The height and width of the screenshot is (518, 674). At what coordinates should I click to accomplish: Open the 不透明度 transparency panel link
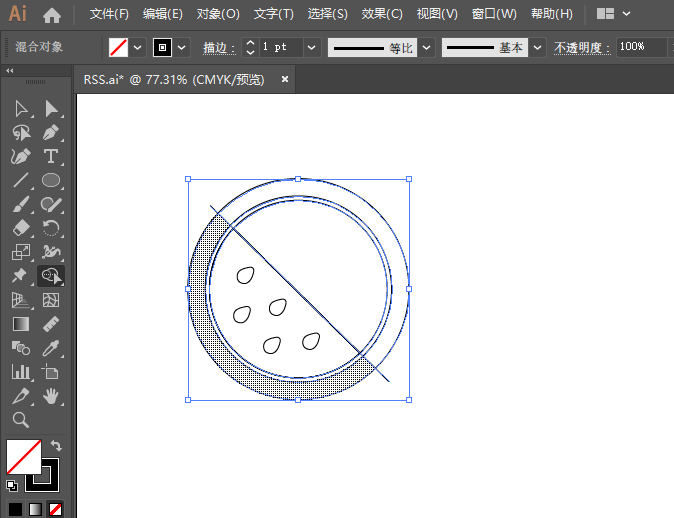point(582,48)
